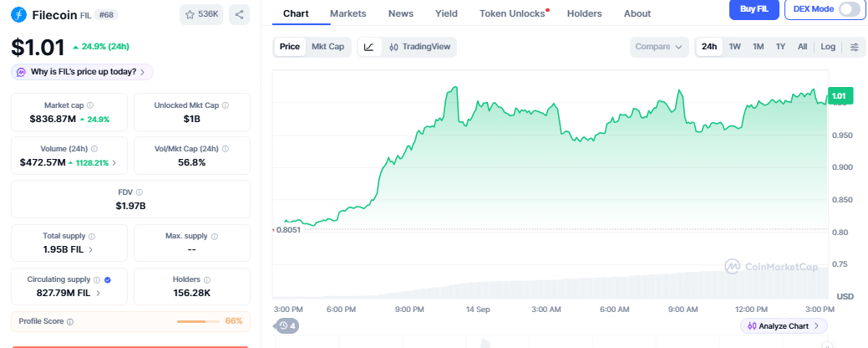Open the Holders tab
Image resolution: width=868 pixels, height=348 pixels.
pyautogui.click(x=584, y=14)
